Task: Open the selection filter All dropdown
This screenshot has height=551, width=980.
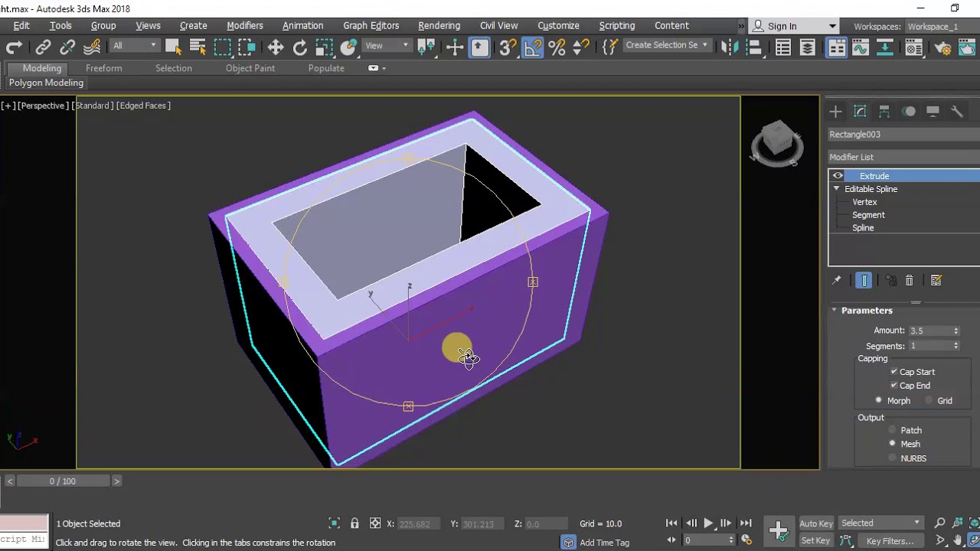Action: pos(135,46)
